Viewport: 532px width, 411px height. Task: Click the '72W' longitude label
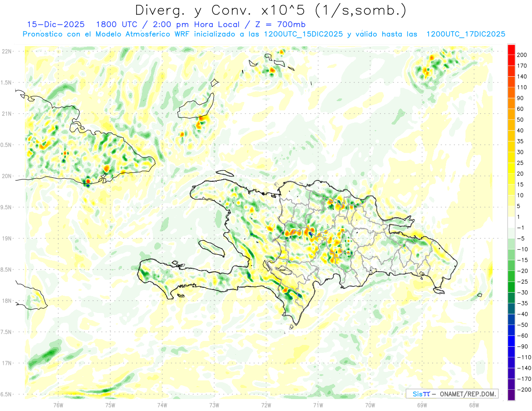pyautogui.click(x=266, y=405)
